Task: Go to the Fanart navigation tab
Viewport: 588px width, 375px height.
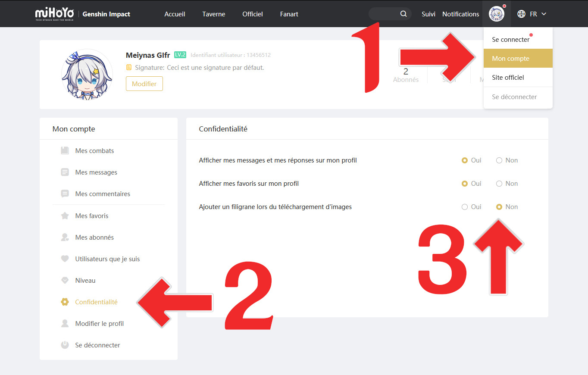Action: click(x=289, y=14)
